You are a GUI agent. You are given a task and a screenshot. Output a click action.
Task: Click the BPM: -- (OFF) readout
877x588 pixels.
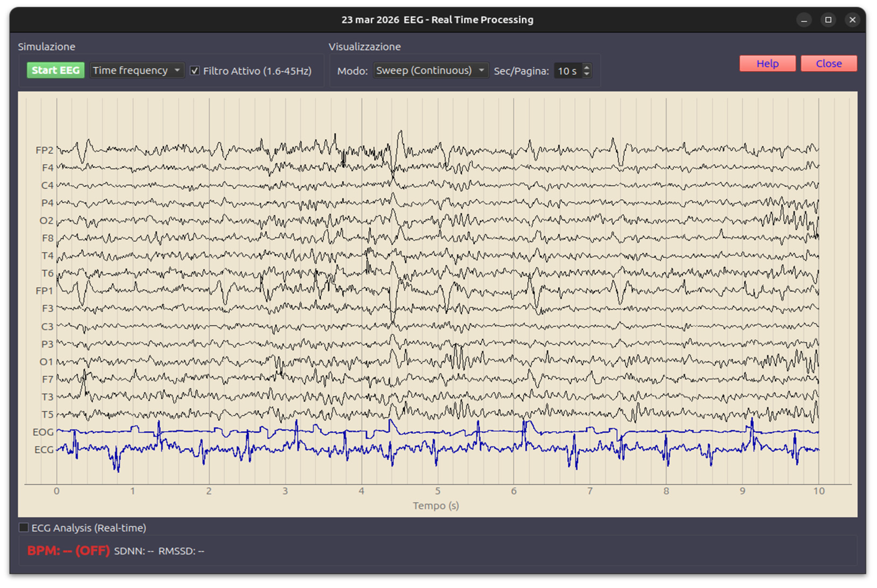click(x=68, y=551)
